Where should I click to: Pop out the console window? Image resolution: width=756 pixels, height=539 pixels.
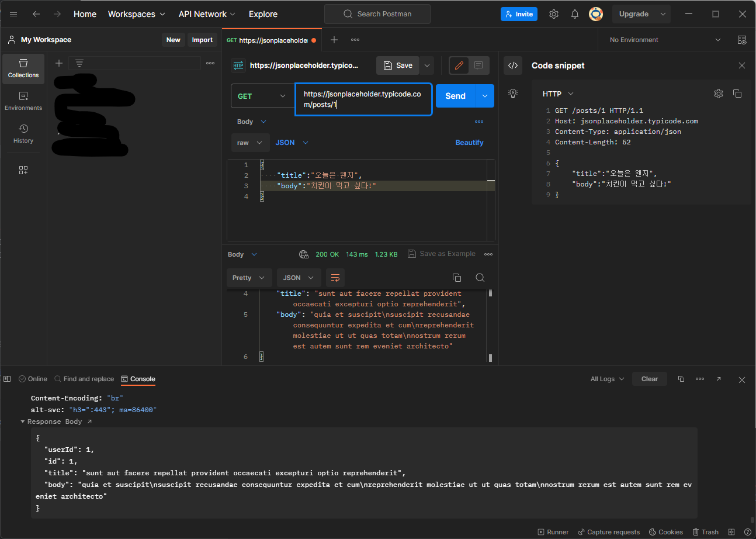point(719,379)
